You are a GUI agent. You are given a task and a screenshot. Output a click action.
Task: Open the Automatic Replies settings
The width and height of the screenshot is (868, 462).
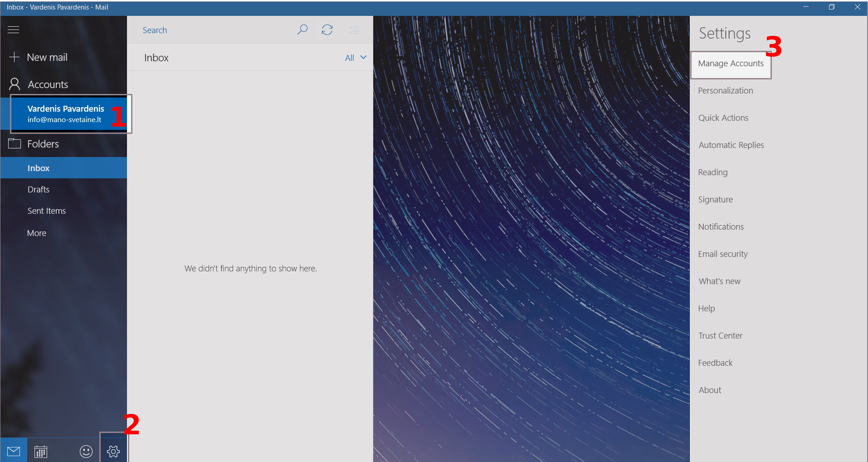(x=731, y=145)
